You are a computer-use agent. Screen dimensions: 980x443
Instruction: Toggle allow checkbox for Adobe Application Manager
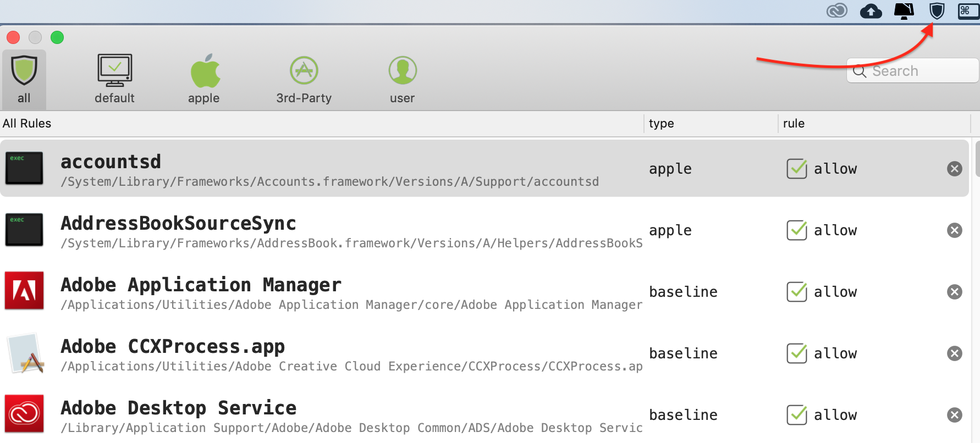796,292
